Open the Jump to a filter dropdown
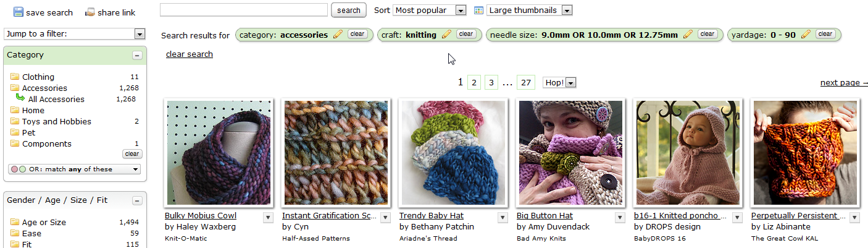 (75, 34)
